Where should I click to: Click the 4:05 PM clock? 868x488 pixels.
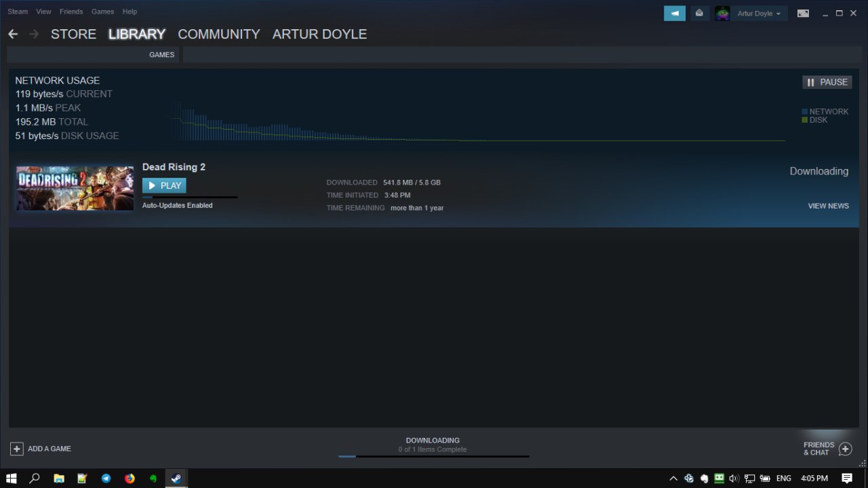pos(814,478)
